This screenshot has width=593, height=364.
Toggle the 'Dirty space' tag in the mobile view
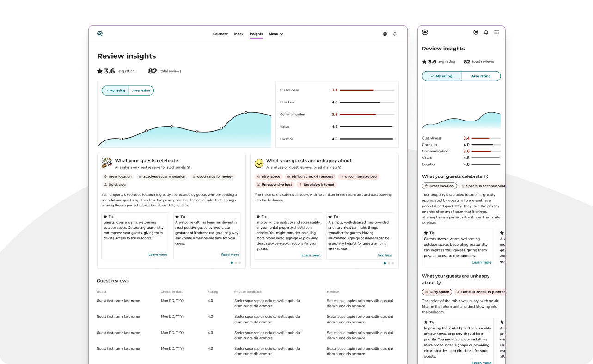[x=437, y=292]
